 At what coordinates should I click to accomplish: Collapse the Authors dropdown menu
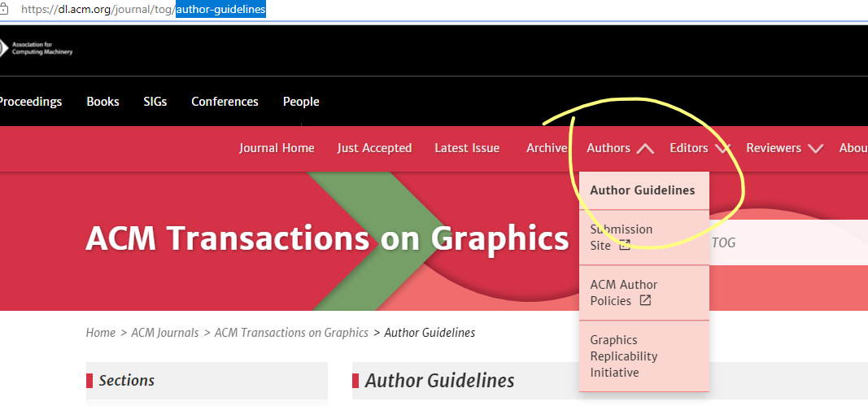coord(620,148)
